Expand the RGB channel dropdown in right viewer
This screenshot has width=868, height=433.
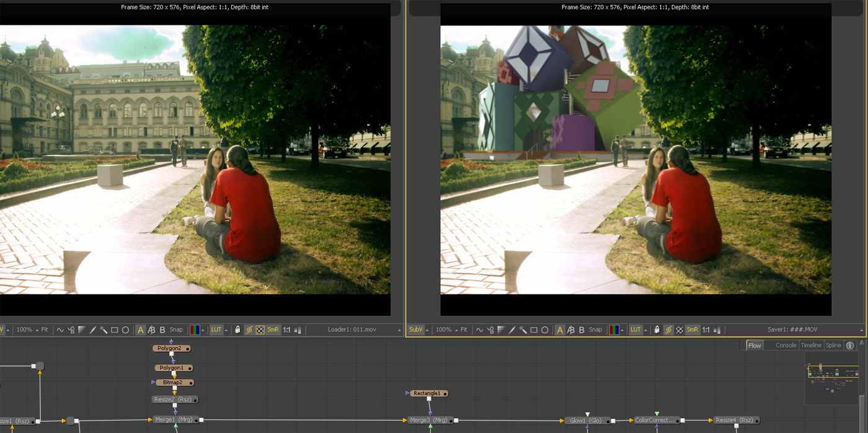pyautogui.click(x=622, y=330)
